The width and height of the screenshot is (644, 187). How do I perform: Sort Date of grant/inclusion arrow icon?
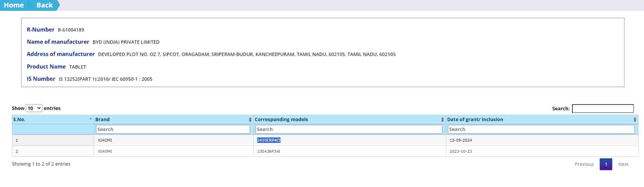click(x=635, y=119)
